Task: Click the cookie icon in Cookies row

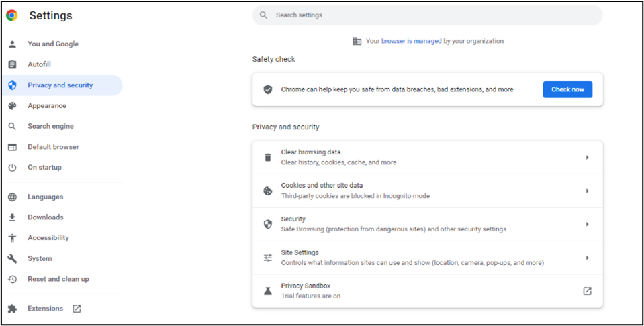Action: tap(268, 191)
